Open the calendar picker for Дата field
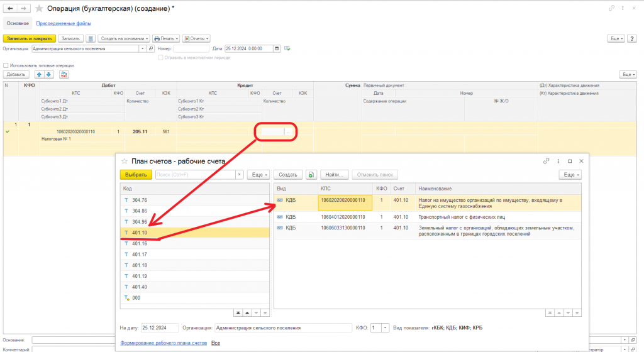644x352 pixels. [277, 48]
